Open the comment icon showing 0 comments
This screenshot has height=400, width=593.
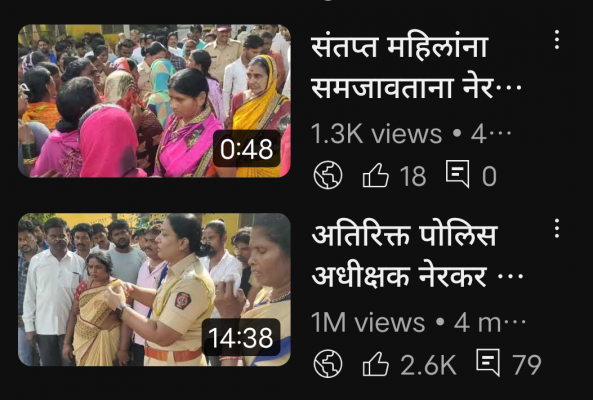[x=458, y=174]
